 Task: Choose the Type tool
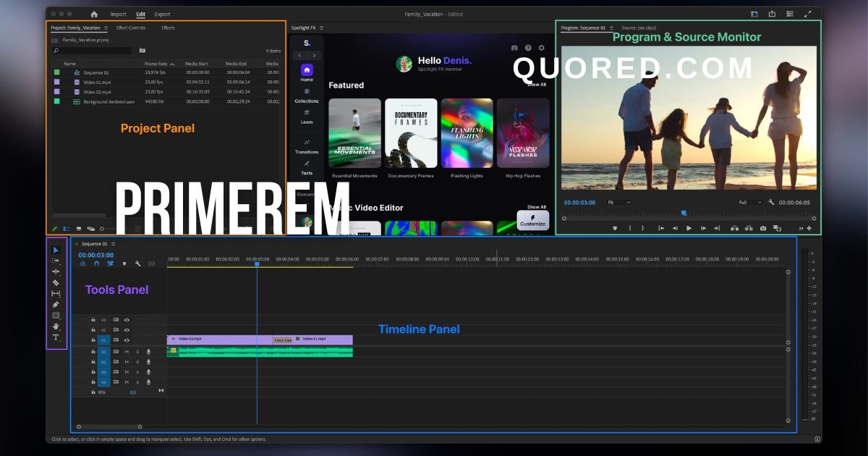[x=56, y=337]
